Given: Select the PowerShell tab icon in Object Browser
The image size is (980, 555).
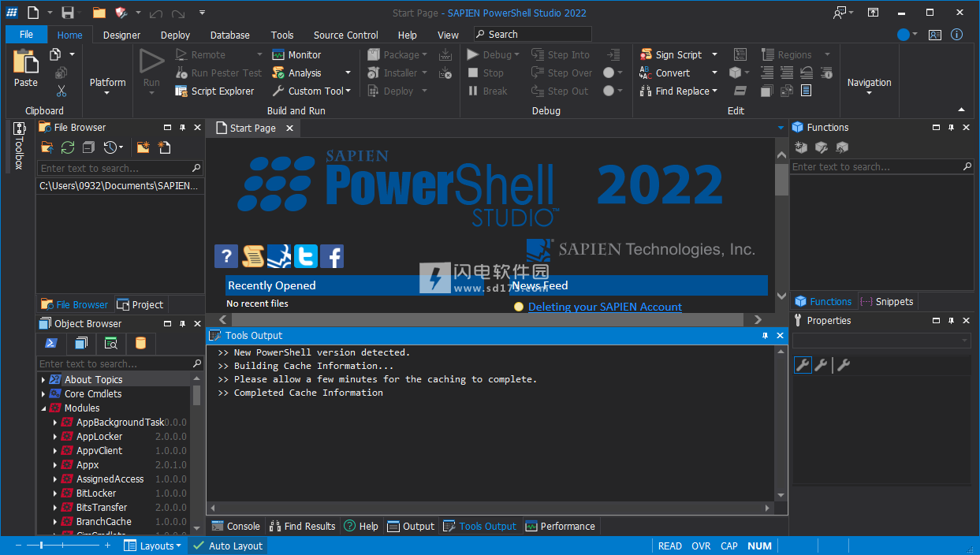Looking at the screenshot, I should (50, 343).
